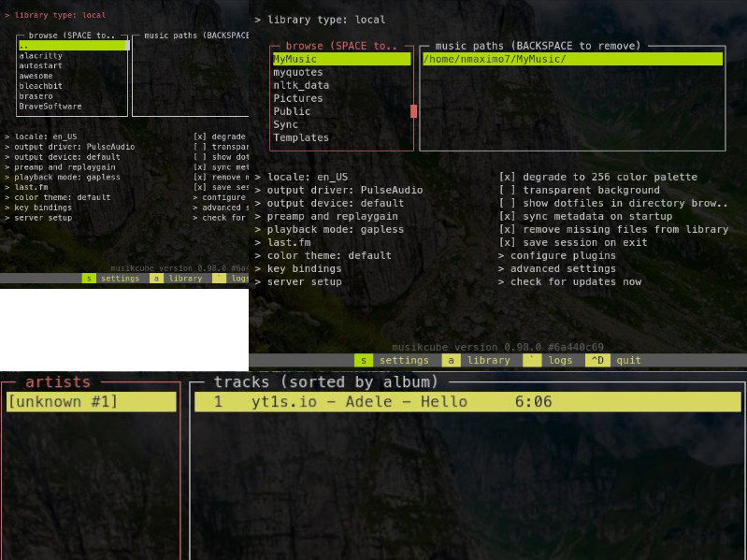Disable save session on exit
The image size is (747, 560).
click(x=506, y=242)
